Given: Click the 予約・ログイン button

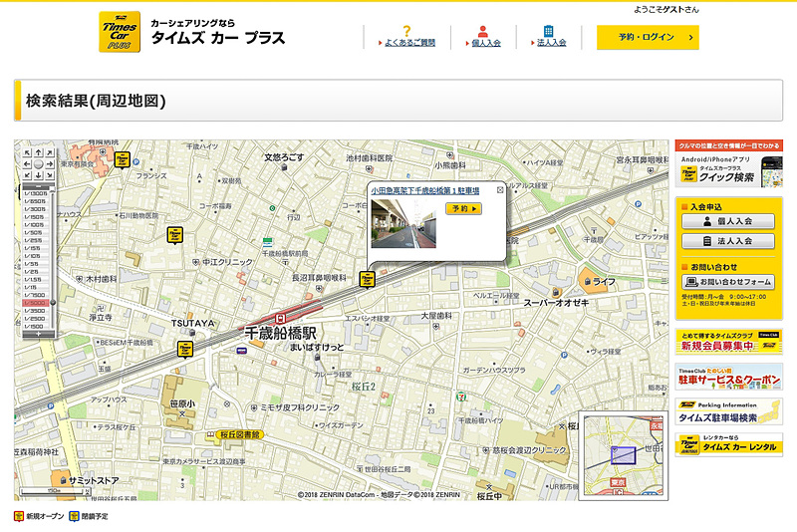Looking at the screenshot, I should 648,37.
